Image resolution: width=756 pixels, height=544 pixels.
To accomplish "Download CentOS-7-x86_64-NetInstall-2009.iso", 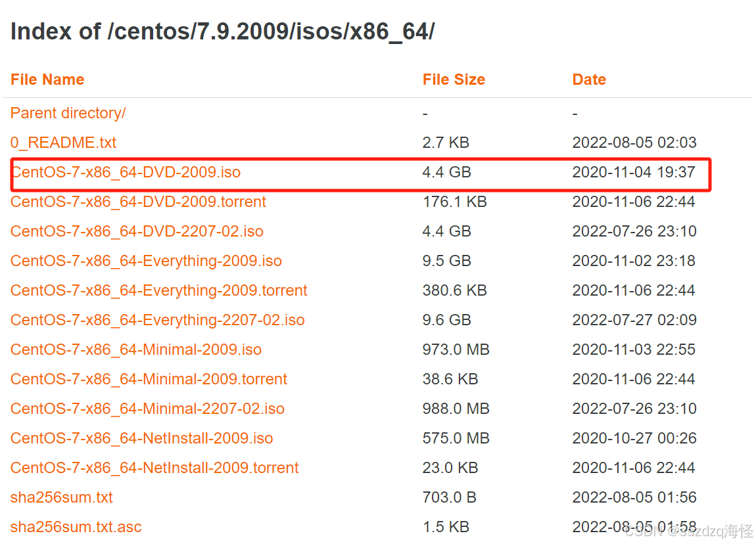I will point(142,438).
